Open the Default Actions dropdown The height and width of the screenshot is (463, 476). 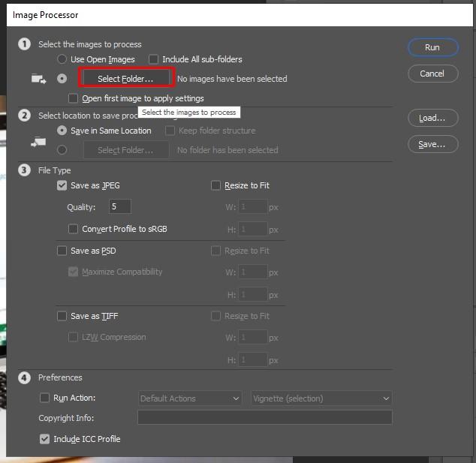(x=190, y=398)
